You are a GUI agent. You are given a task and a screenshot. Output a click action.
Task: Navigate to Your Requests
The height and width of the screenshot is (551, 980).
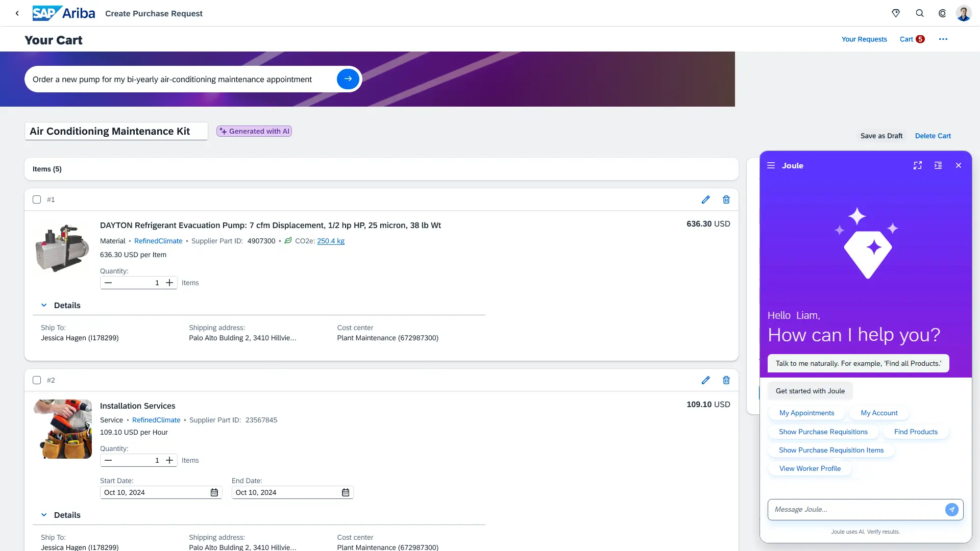tap(864, 39)
